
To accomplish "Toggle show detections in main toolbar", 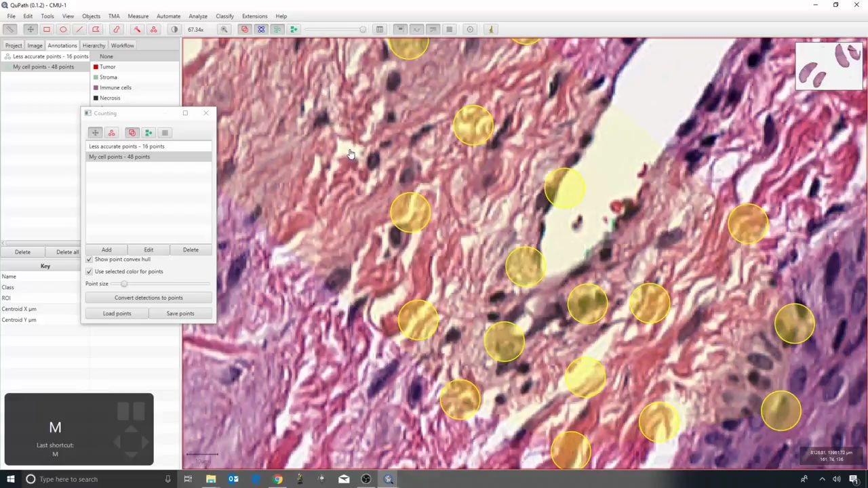I will (x=294, y=29).
